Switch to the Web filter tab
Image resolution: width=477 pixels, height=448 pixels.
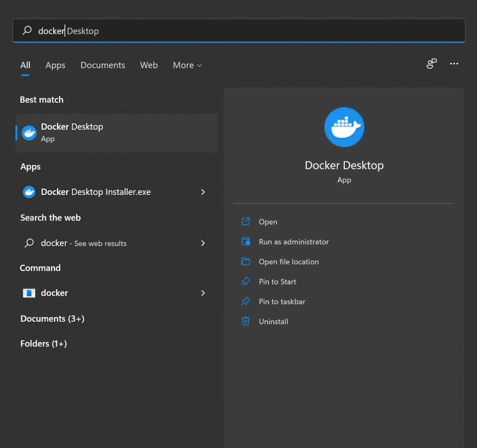click(x=149, y=65)
